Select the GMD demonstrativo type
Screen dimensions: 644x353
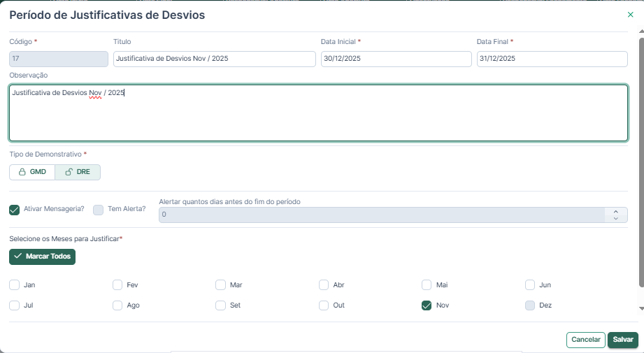click(x=32, y=172)
